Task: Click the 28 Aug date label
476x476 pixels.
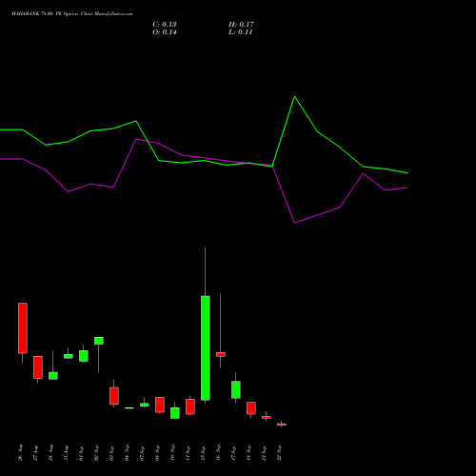Action: point(51,452)
